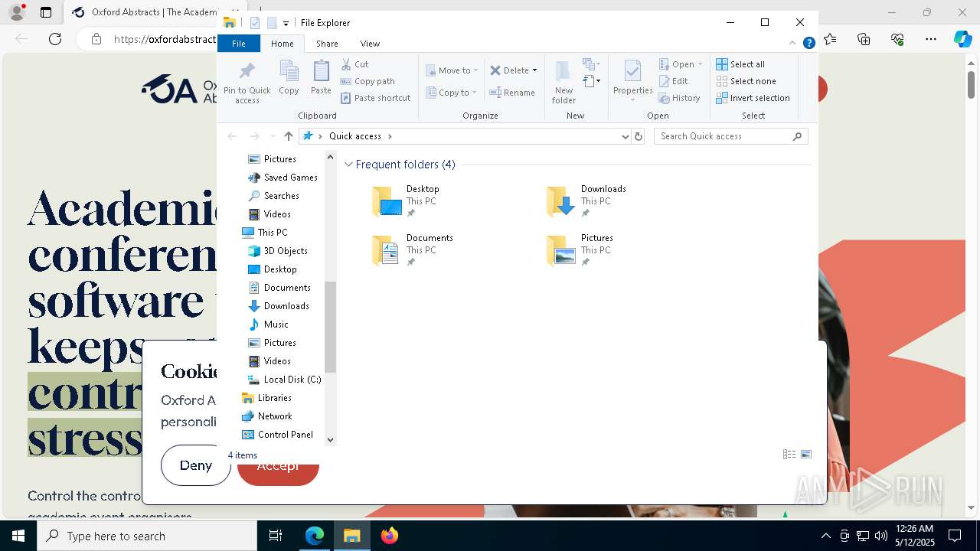Screen dimensions: 980x551
Task: Click the Rename icon in the Organize group
Action: pos(495,93)
